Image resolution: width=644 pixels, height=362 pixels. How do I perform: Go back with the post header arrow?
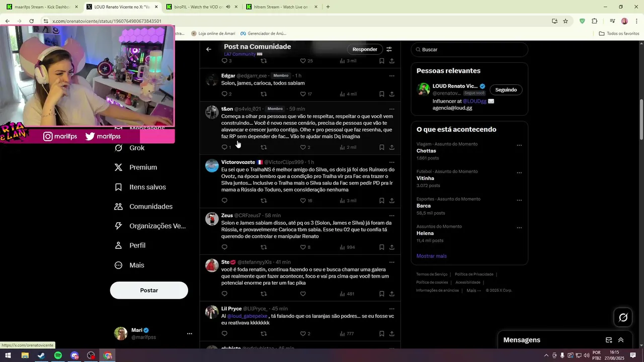point(209,49)
